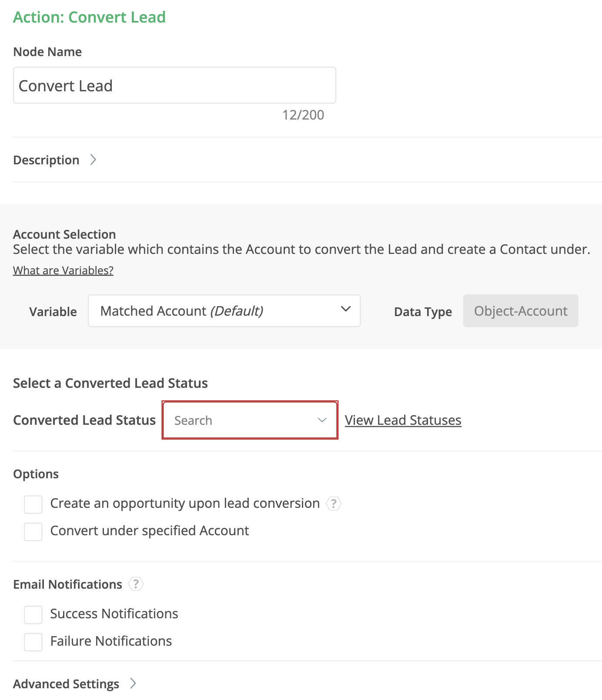This screenshot has width=602, height=700.
Task: Click the Action: Convert Lead heading
Action: click(89, 17)
